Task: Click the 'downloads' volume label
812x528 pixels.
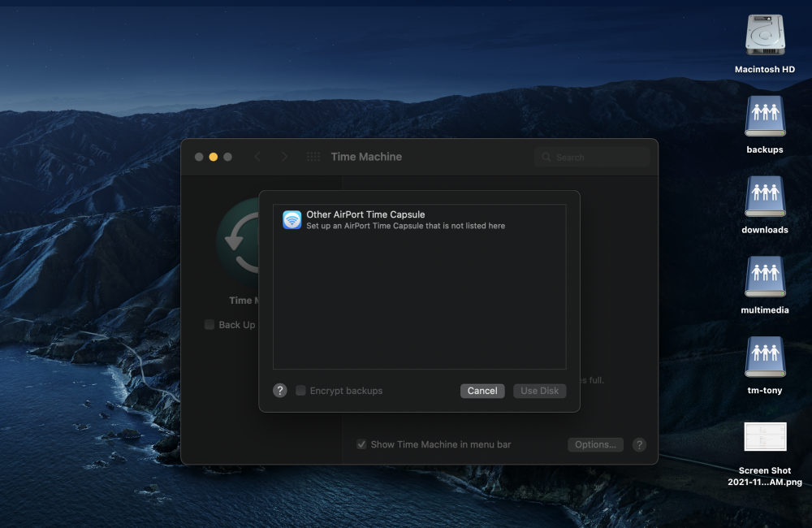Action: (765, 230)
